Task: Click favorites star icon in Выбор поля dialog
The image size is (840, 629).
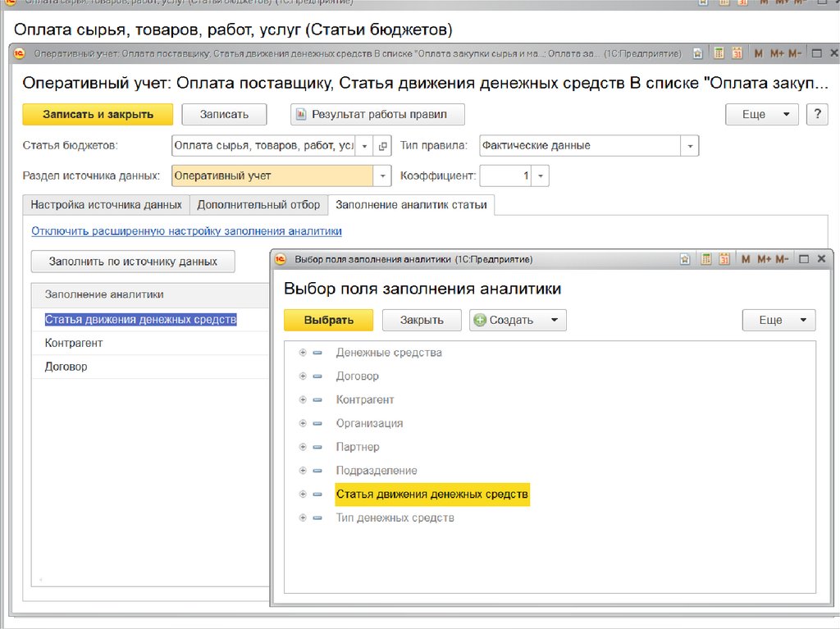Action: coord(685,259)
